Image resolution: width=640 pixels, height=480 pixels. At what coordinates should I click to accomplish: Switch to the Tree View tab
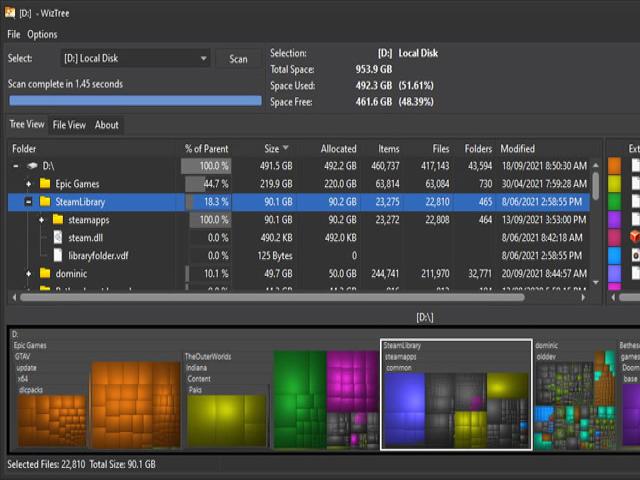(27, 124)
